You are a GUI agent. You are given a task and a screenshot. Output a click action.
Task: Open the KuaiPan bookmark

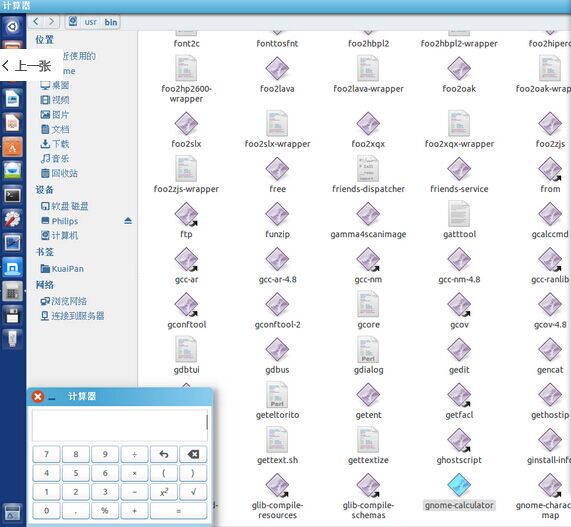point(62,269)
